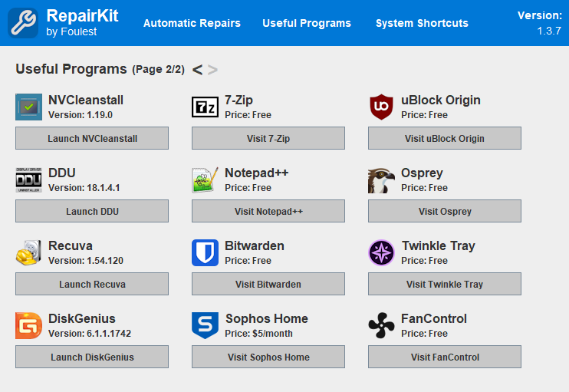
Task: Click the DiskGenius orange icon
Action: click(28, 325)
